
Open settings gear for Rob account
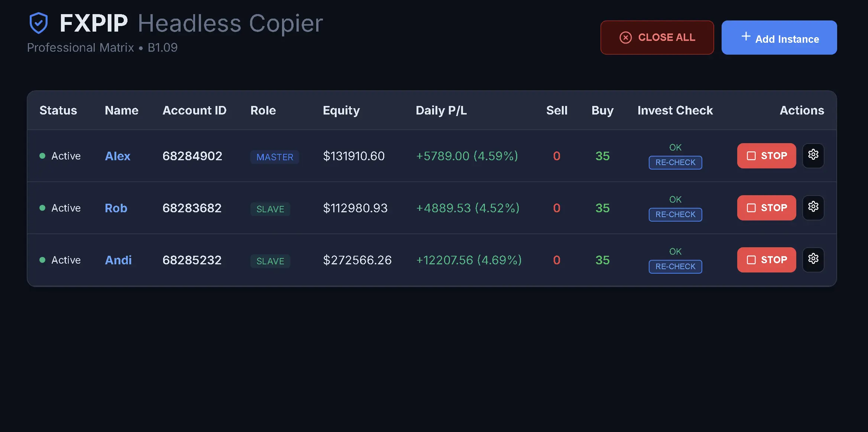click(x=813, y=207)
